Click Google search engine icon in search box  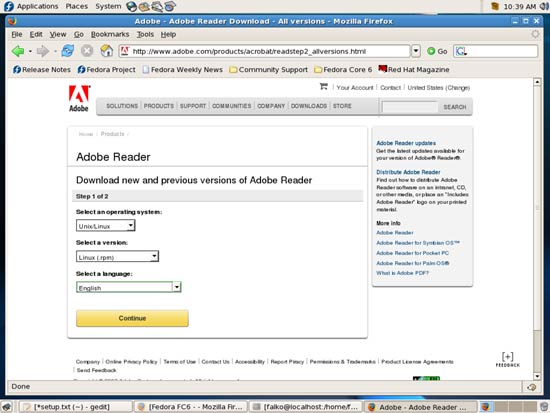click(x=461, y=52)
